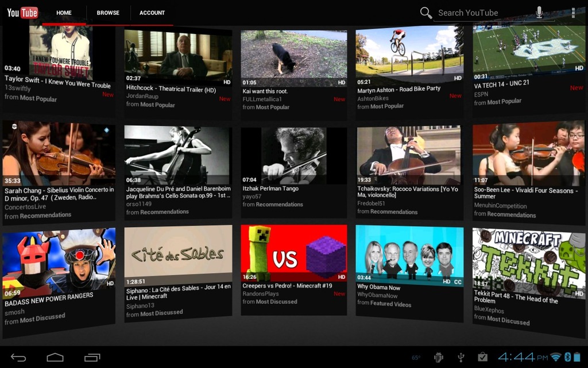
Task: Tap the USB connection notification icon
Action: 461,358
